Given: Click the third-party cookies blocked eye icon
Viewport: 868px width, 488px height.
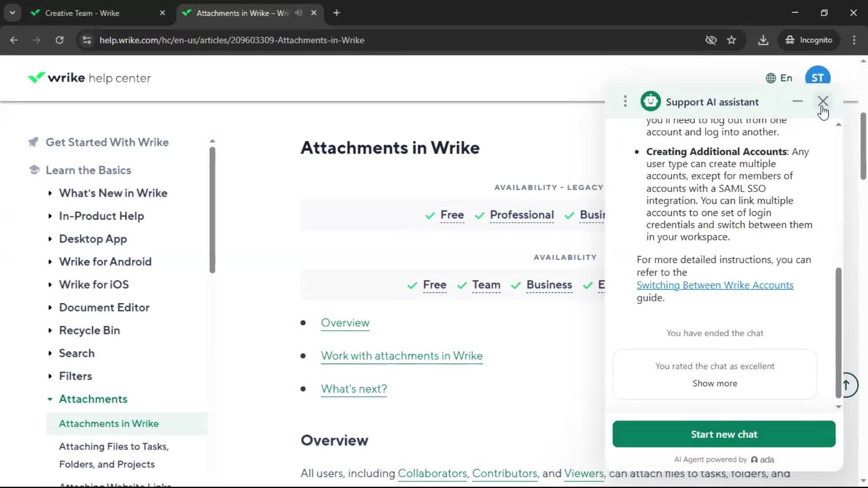Looking at the screenshot, I should (x=711, y=40).
